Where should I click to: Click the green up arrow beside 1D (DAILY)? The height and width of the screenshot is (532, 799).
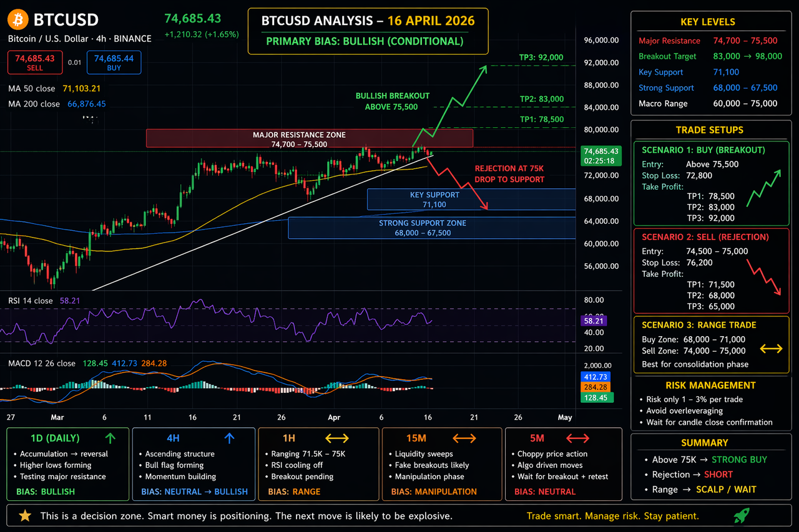coord(110,438)
